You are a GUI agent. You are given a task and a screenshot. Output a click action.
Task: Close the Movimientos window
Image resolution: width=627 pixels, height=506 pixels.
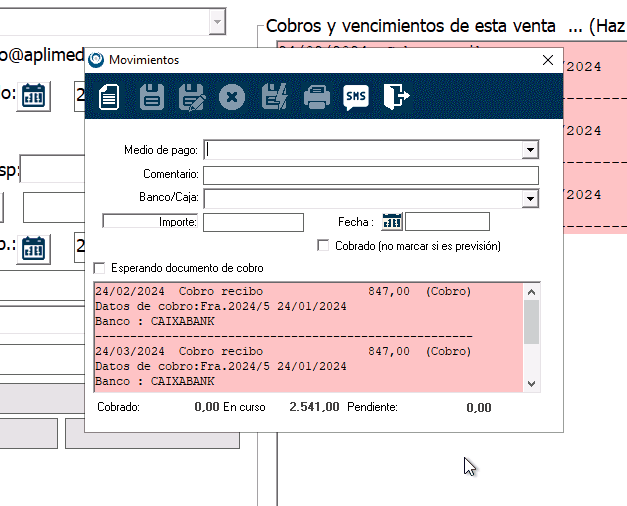click(x=547, y=60)
